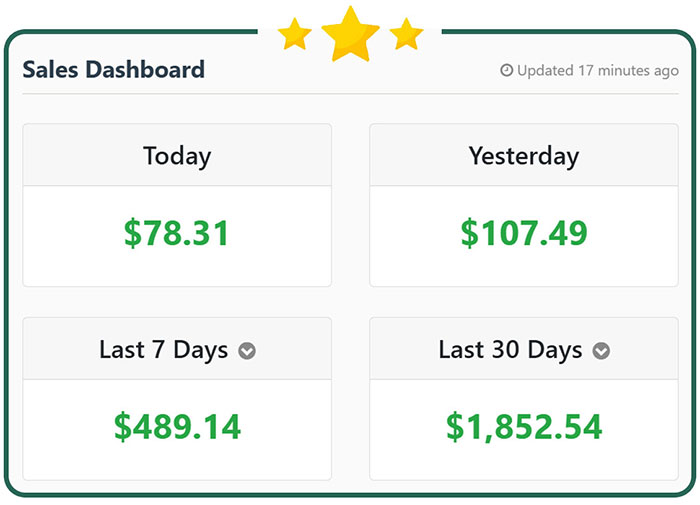Click the small left gold star

[x=295, y=34]
